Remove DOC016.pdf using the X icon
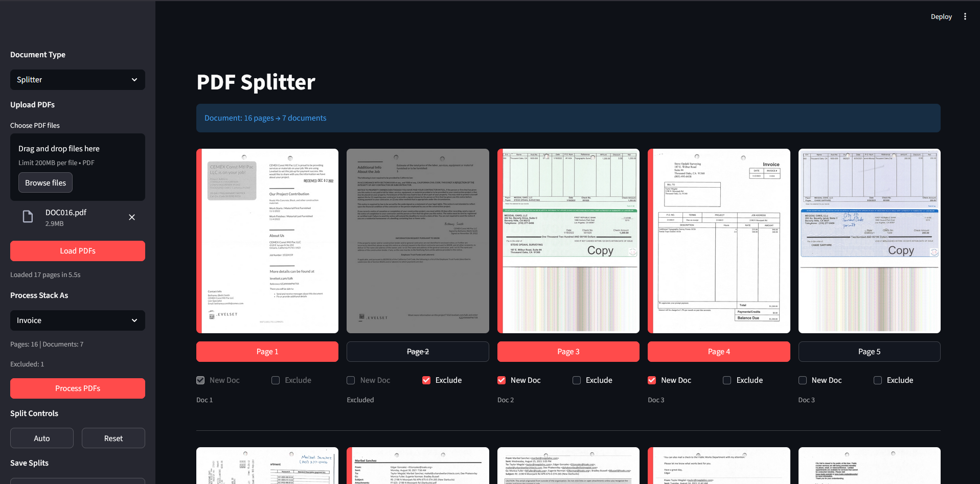 132,217
